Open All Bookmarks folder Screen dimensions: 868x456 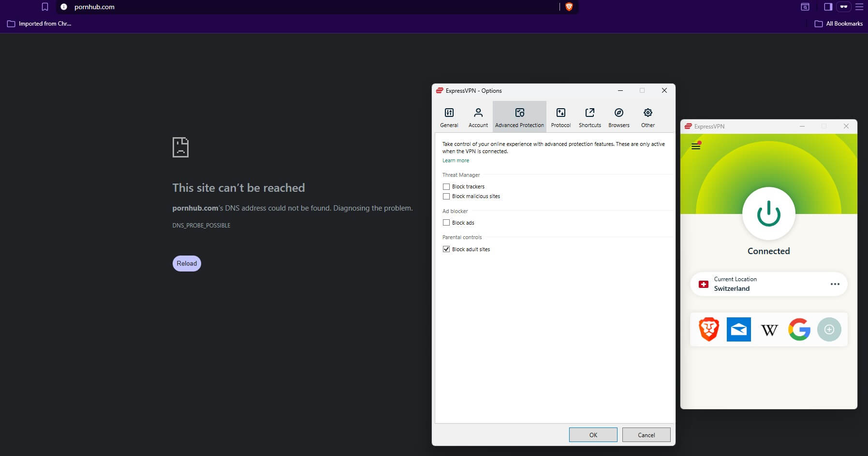pos(839,24)
